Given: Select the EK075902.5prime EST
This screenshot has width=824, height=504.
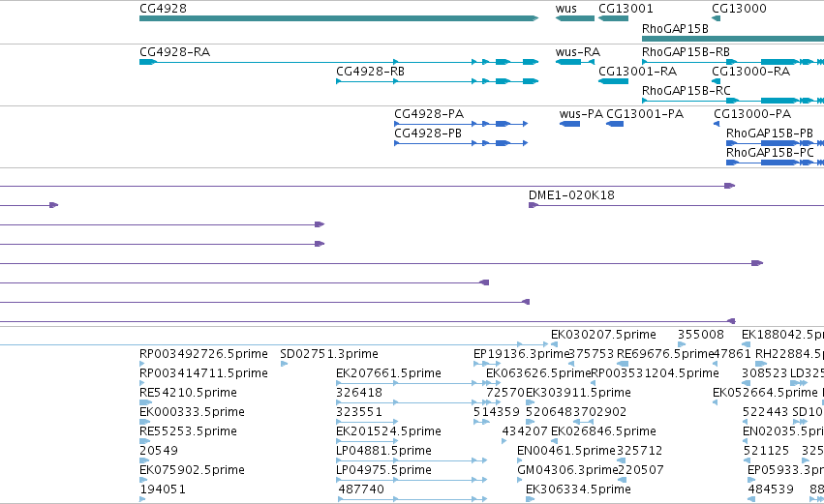Looking at the screenshot, I should [144, 480].
